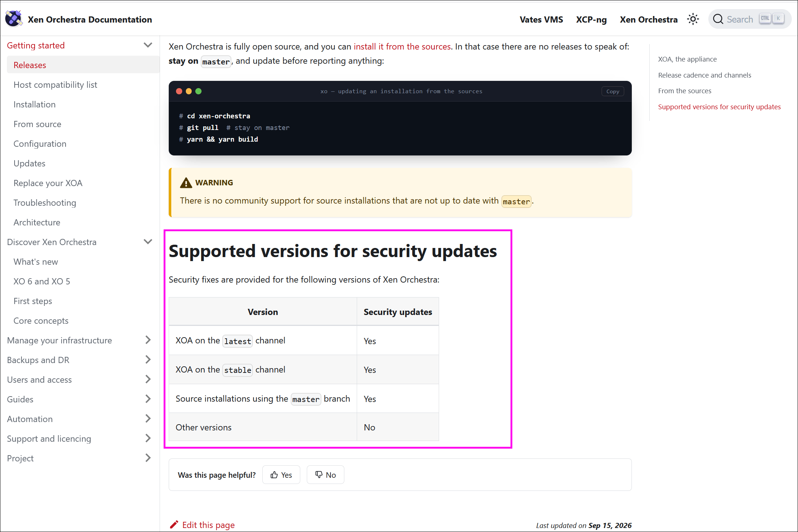Screen dimensions: 798x532
Task: Click the yellow dot in the terminal header
Action: (189, 91)
